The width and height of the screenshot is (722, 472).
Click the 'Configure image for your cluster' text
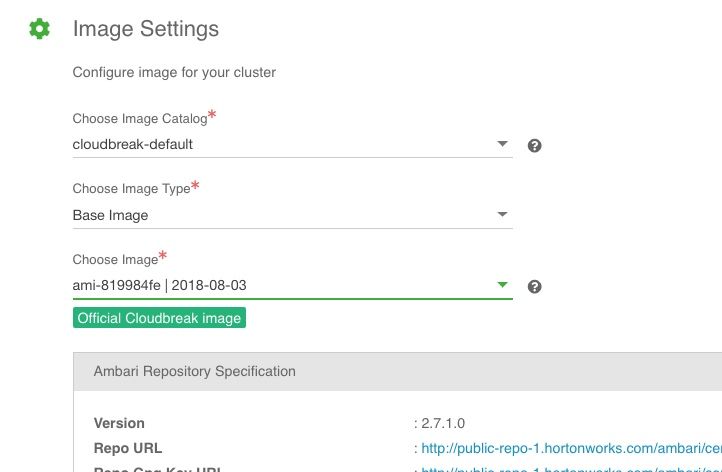174,72
